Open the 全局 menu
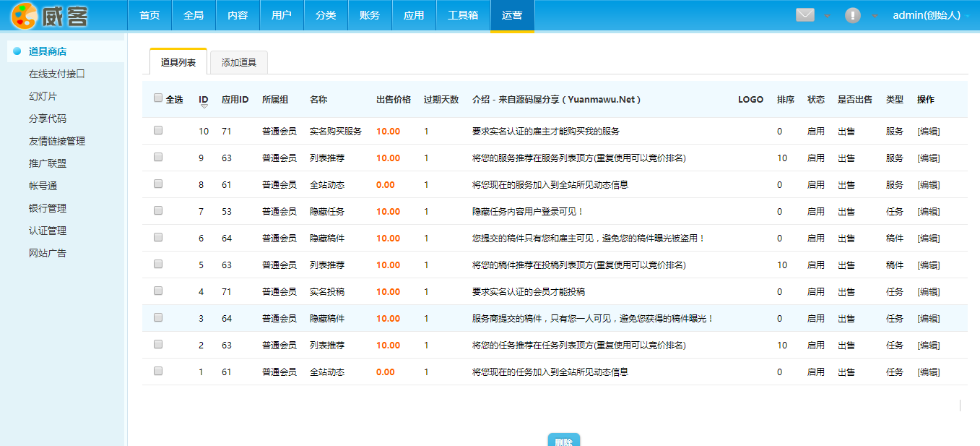The image size is (980, 446). pos(194,15)
